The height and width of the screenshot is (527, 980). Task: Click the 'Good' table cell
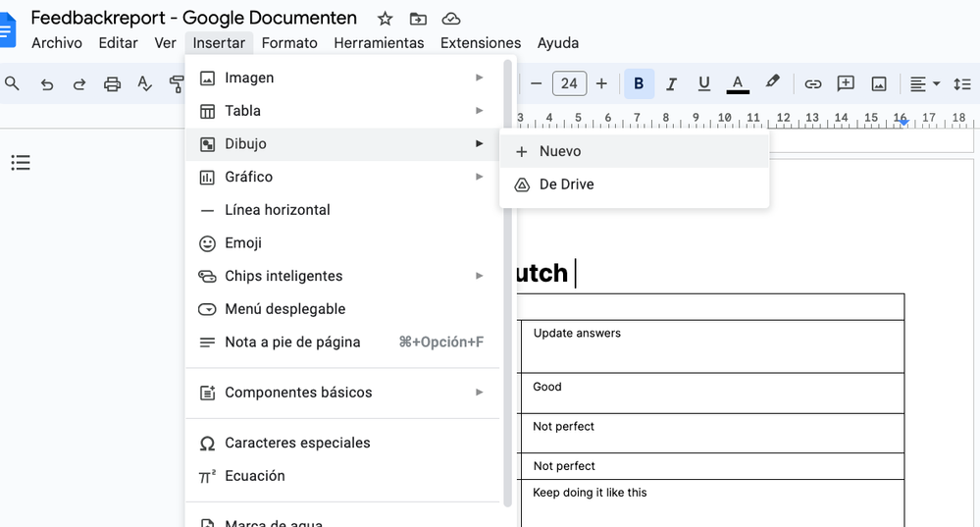712,394
